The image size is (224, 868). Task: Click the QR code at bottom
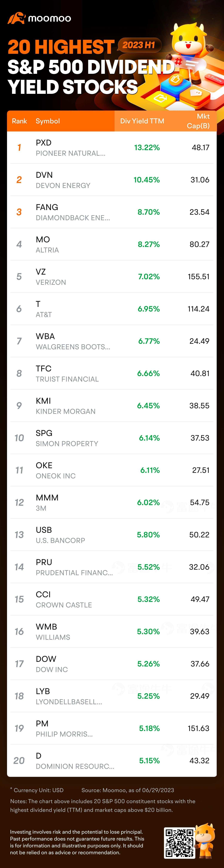179,842
